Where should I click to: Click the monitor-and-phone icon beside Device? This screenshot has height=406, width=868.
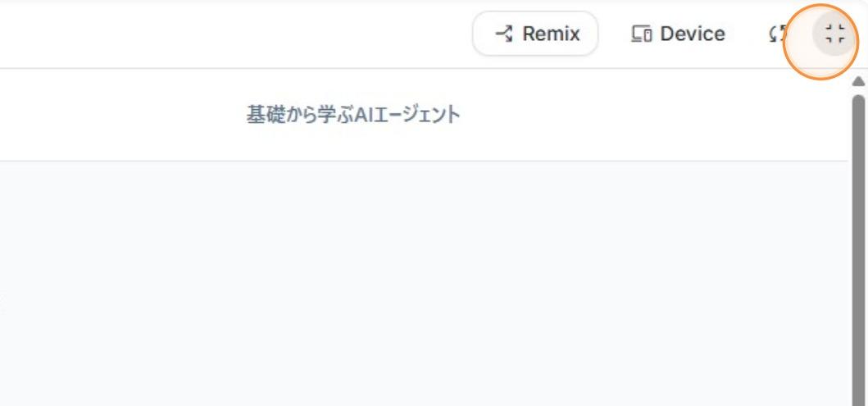click(641, 34)
